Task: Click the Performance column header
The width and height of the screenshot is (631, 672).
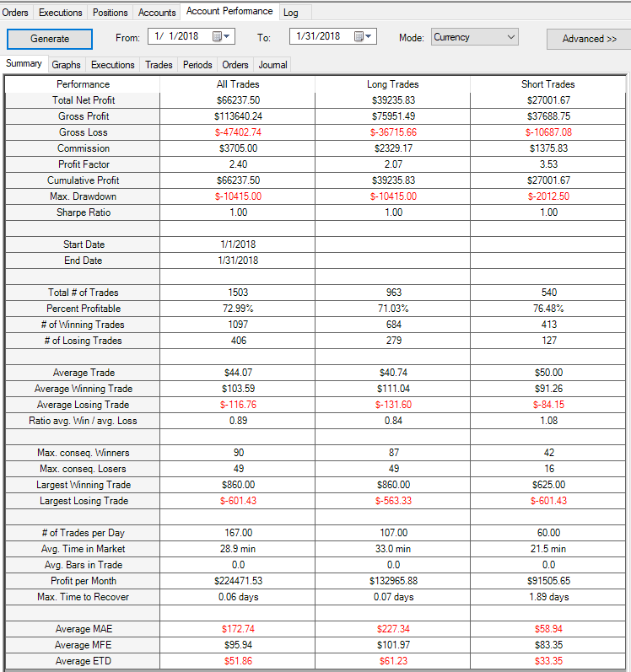Action: click(x=83, y=84)
